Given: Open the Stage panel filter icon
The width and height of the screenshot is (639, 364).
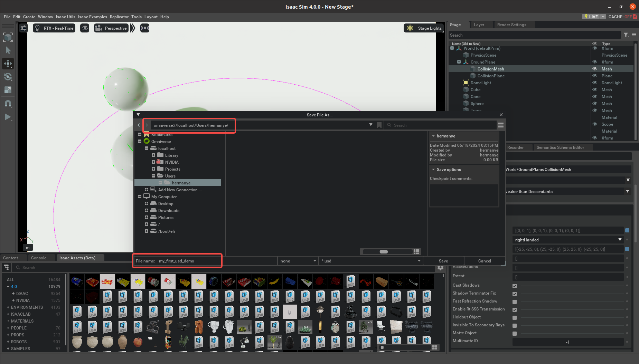Looking at the screenshot, I should [x=626, y=35].
